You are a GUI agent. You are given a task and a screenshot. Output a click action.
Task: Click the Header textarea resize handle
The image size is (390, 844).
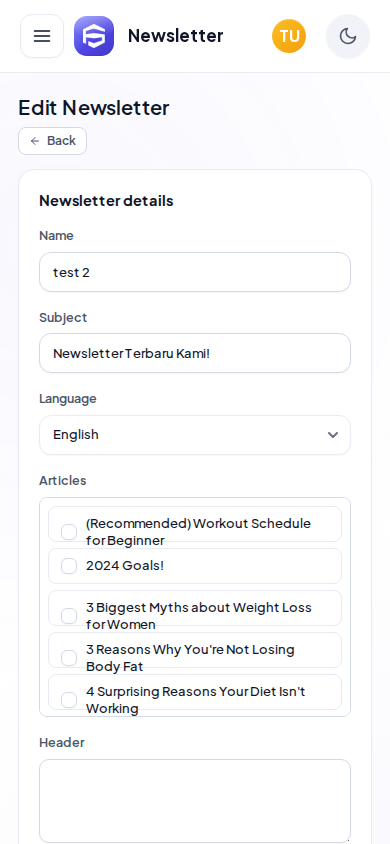pyautogui.click(x=348, y=839)
